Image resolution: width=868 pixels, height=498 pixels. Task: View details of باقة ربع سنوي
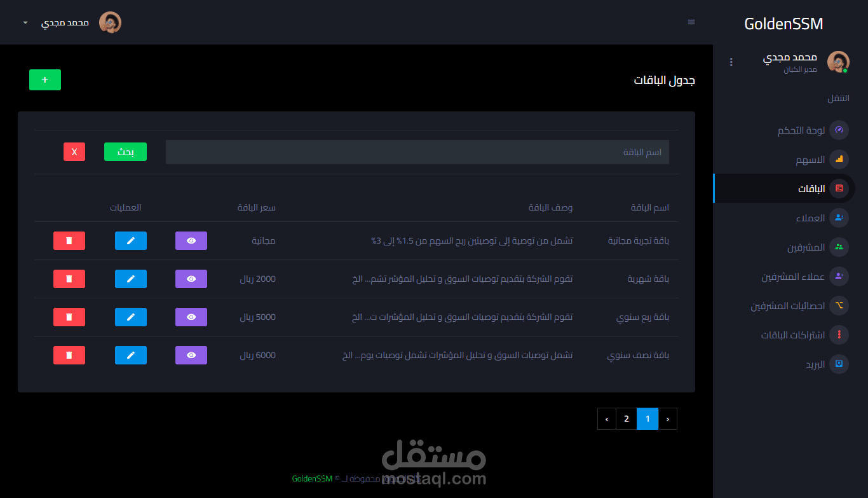[191, 317]
